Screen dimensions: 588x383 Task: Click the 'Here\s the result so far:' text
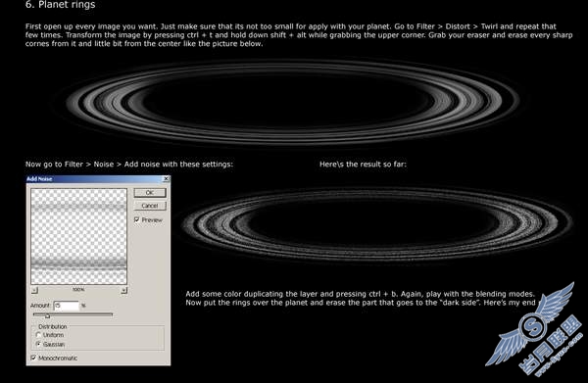point(363,165)
